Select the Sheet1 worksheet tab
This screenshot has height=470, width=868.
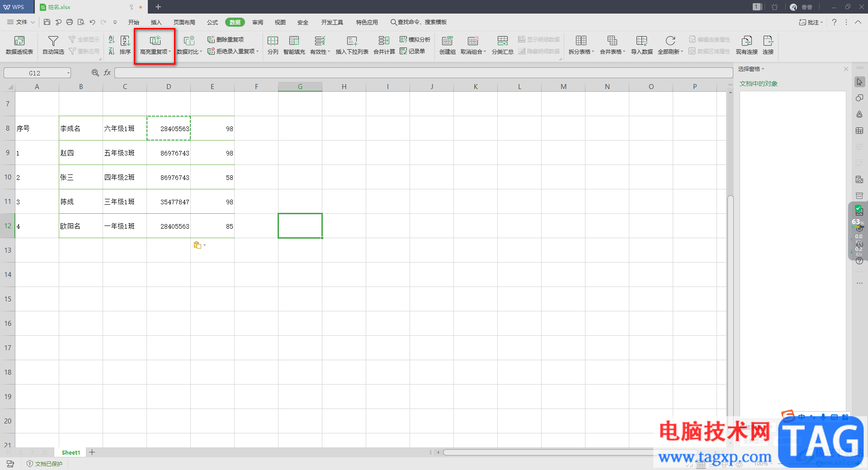71,452
